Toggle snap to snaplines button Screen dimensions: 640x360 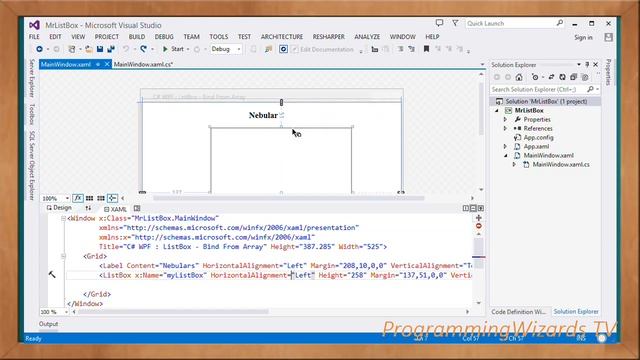coord(112,198)
